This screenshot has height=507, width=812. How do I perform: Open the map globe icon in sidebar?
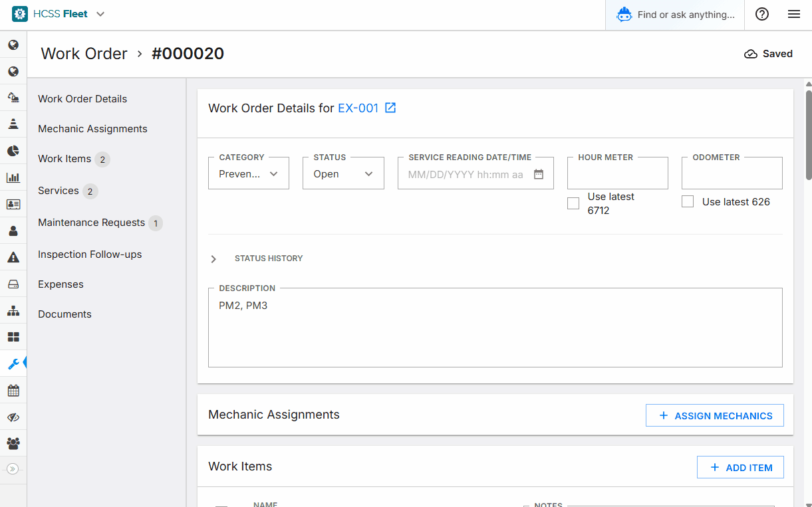tap(13, 45)
